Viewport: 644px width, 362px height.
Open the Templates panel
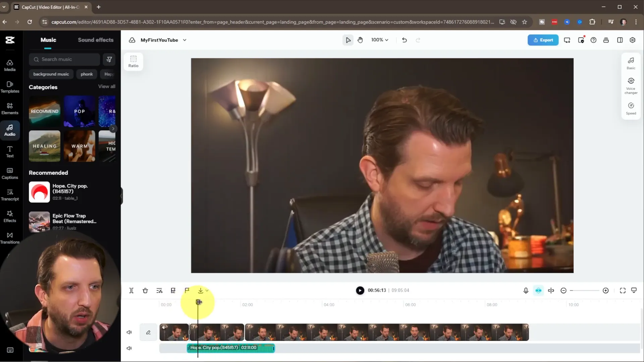tap(10, 87)
